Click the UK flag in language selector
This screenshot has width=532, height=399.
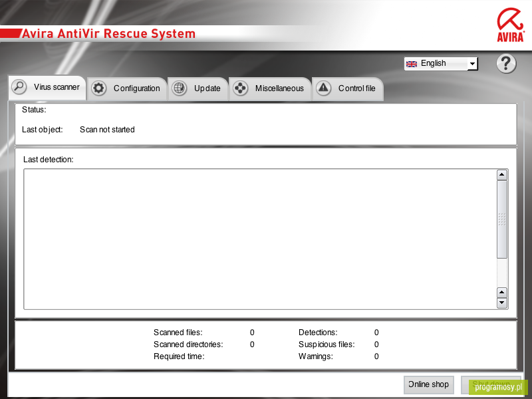412,64
